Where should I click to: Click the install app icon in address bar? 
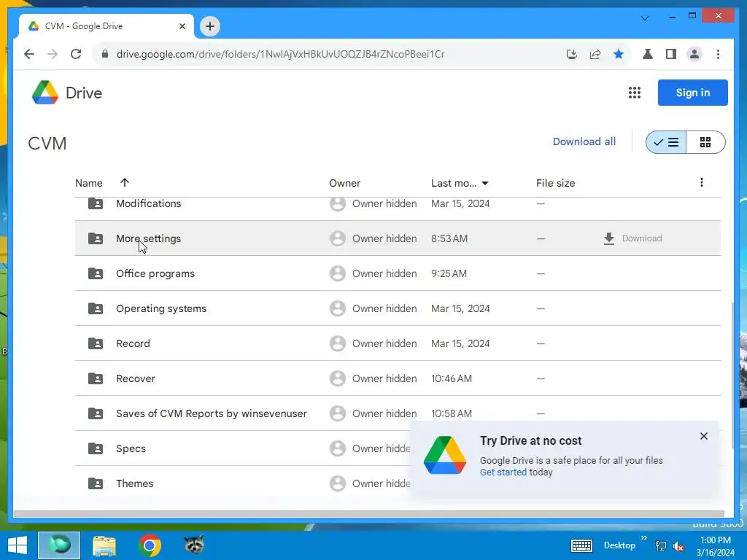pyautogui.click(x=572, y=54)
